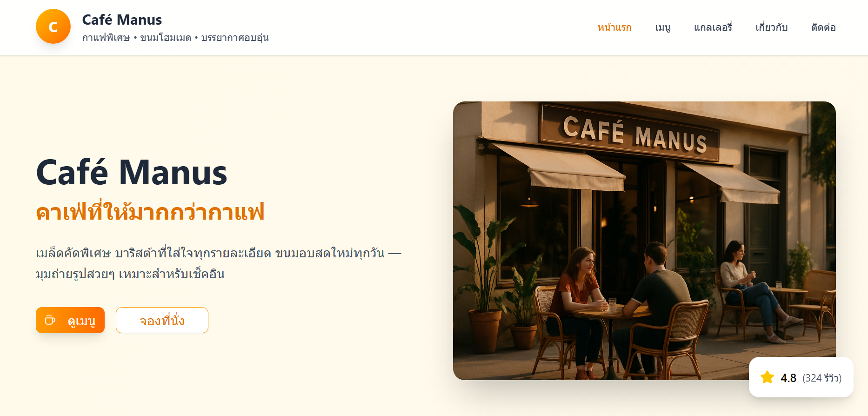Select เกี่ยวกับ in the top navigation

[x=772, y=27]
